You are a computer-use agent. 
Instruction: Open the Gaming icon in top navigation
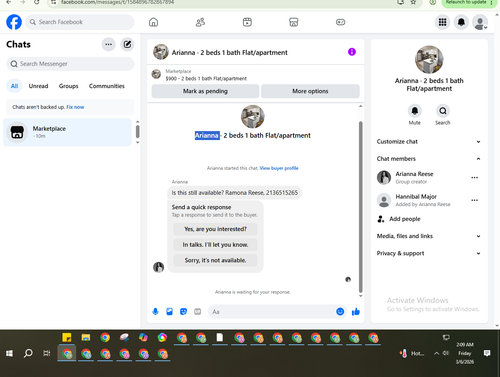[x=340, y=22]
